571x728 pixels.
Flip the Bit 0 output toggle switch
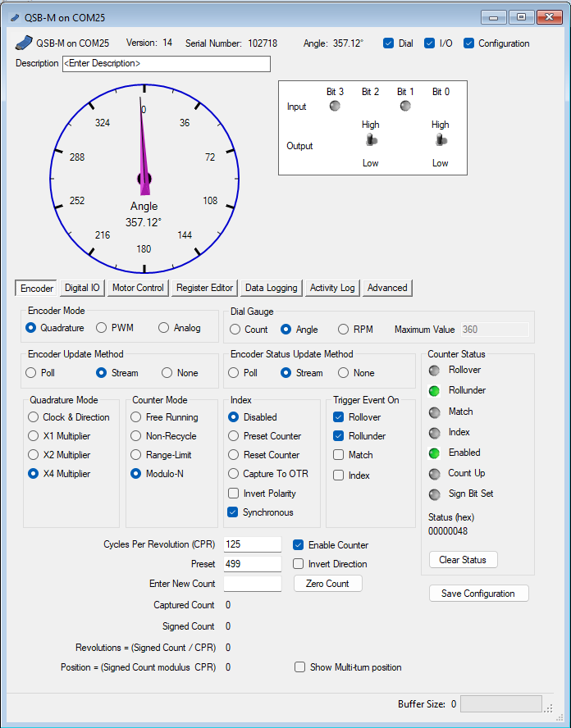pos(441,141)
